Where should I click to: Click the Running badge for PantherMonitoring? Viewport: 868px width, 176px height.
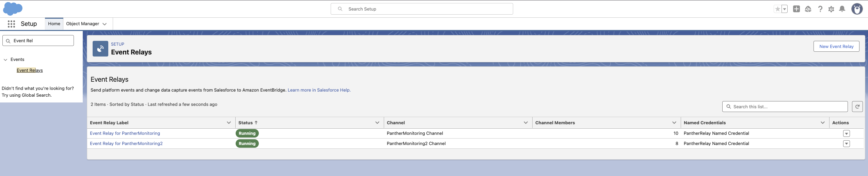click(x=247, y=133)
